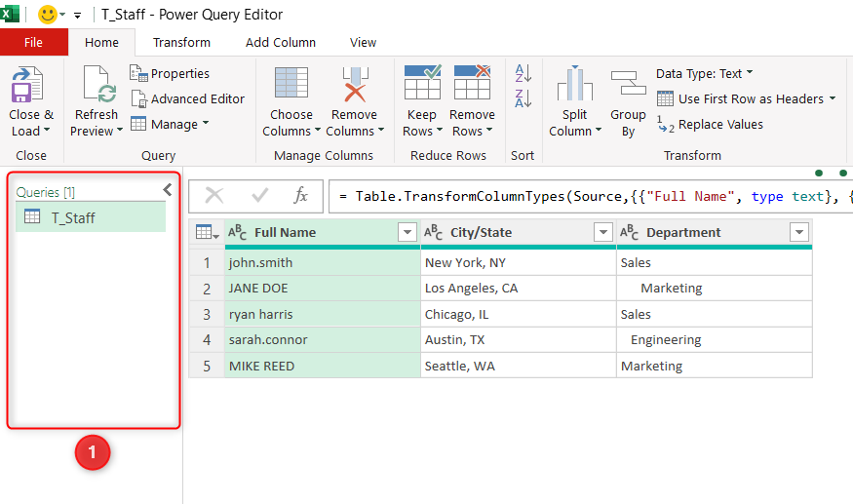Click the Engineering cell
The image size is (853, 504).
pyautogui.click(x=715, y=339)
